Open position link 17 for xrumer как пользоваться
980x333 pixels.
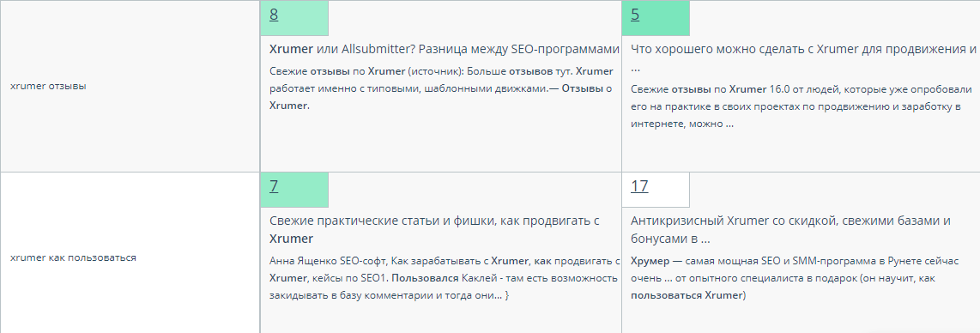point(639,186)
